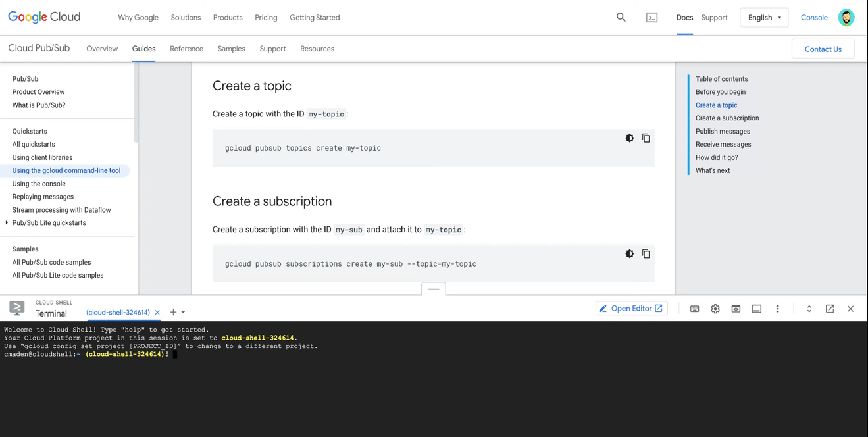Open Support tab in Pub/Sub nav

(272, 49)
